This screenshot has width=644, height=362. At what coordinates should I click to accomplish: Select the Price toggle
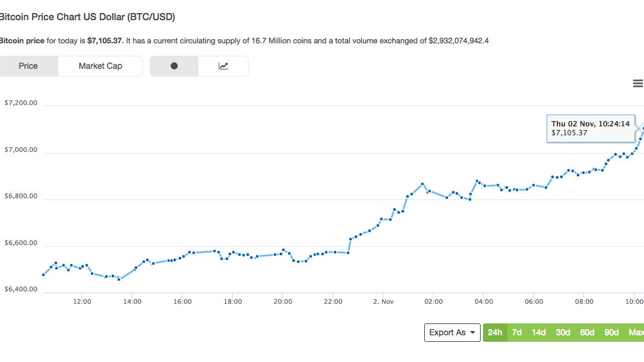tap(28, 66)
